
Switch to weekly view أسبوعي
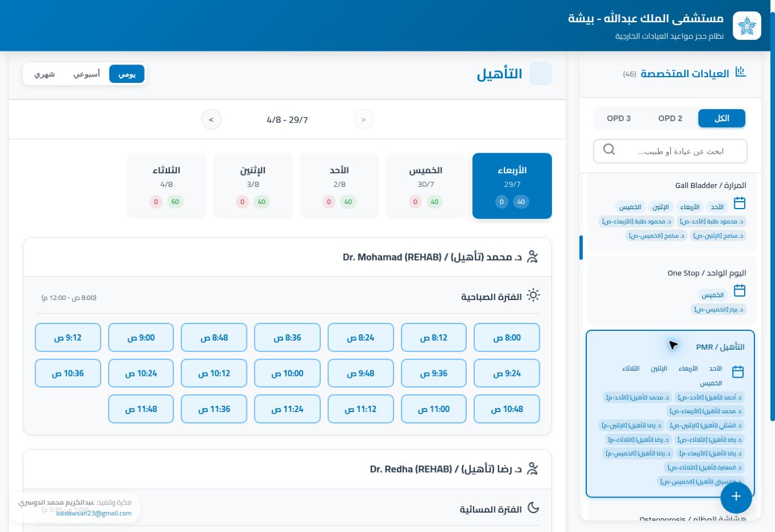coord(86,74)
